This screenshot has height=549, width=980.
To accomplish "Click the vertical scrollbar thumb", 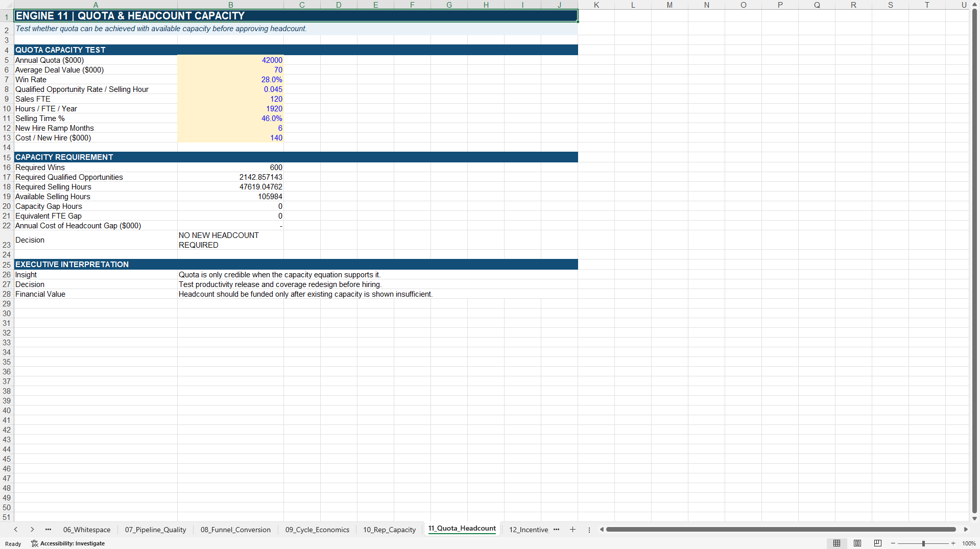I will coord(974,260).
